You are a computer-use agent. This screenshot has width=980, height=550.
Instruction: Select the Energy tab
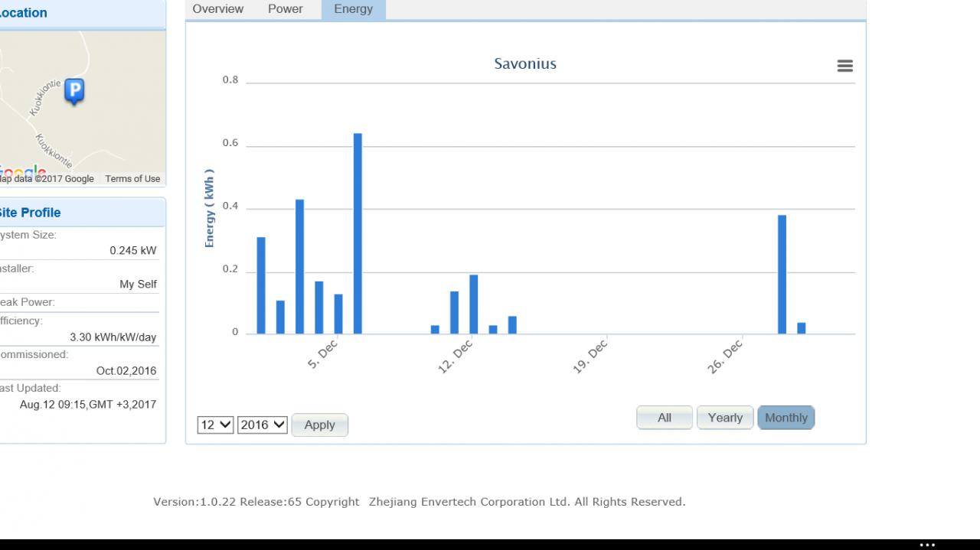[354, 9]
